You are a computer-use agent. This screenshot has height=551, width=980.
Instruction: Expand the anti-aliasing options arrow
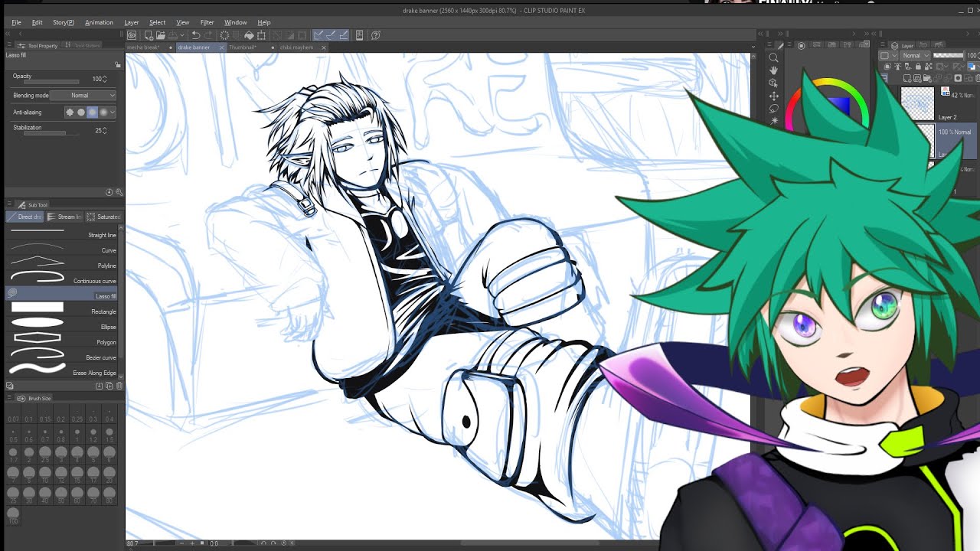click(113, 112)
